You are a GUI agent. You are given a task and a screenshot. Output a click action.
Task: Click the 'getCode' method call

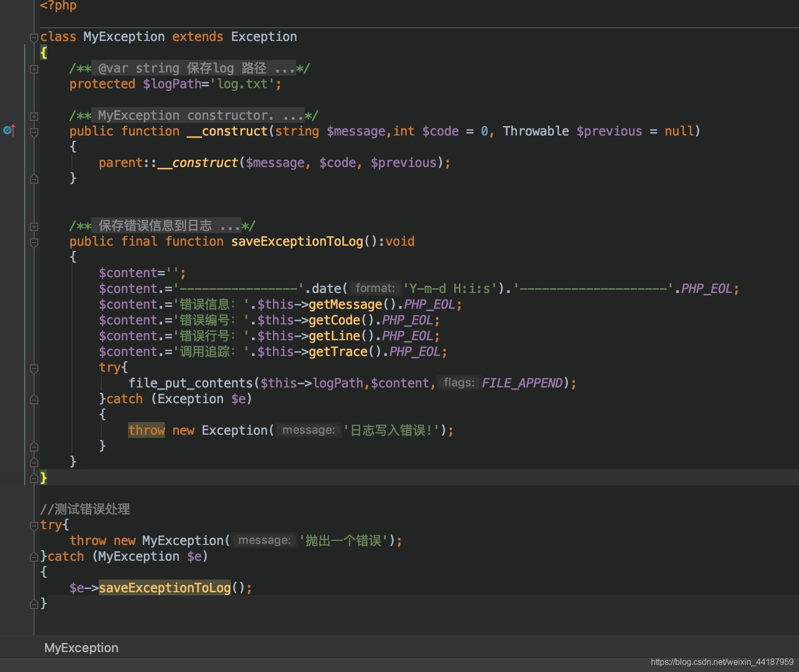tap(334, 320)
